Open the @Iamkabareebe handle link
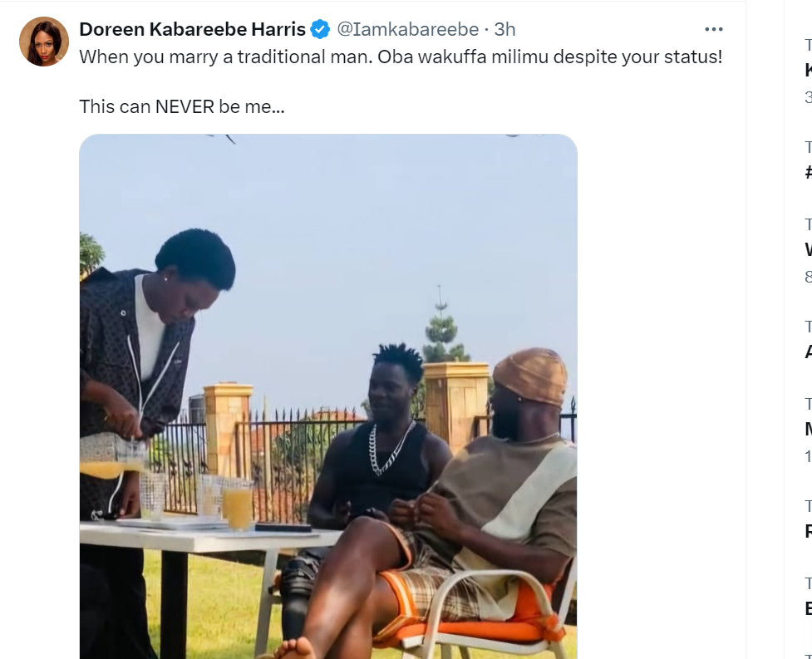Image resolution: width=812 pixels, height=659 pixels. [x=407, y=30]
